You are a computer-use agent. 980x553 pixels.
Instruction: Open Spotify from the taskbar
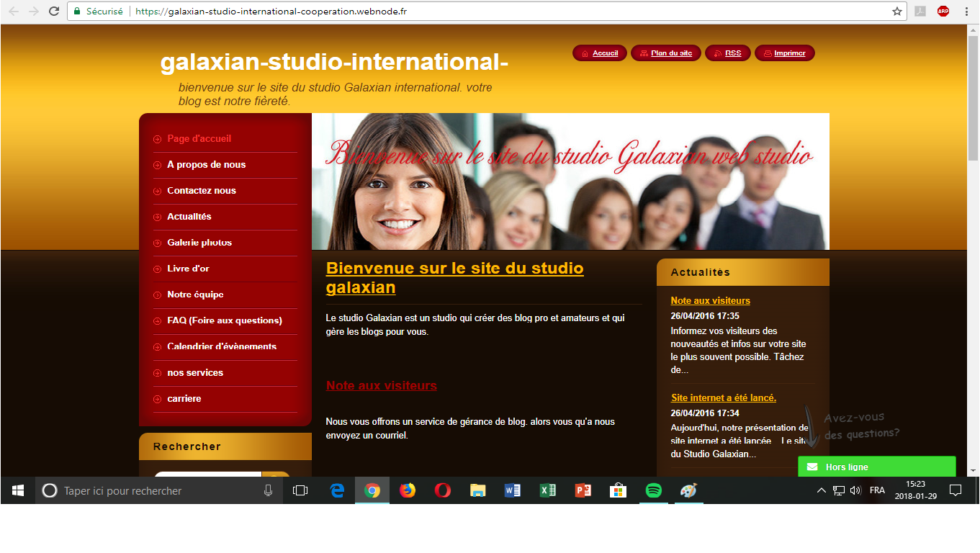pyautogui.click(x=654, y=490)
